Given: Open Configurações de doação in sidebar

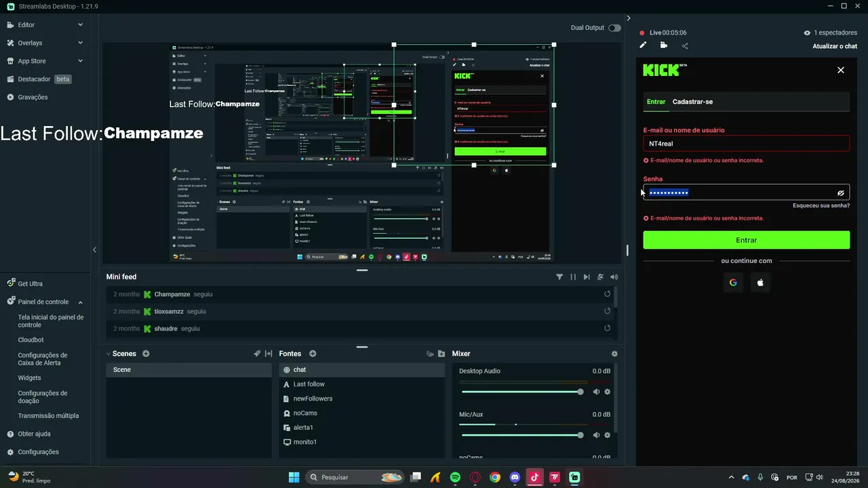Looking at the screenshot, I should (x=43, y=397).
